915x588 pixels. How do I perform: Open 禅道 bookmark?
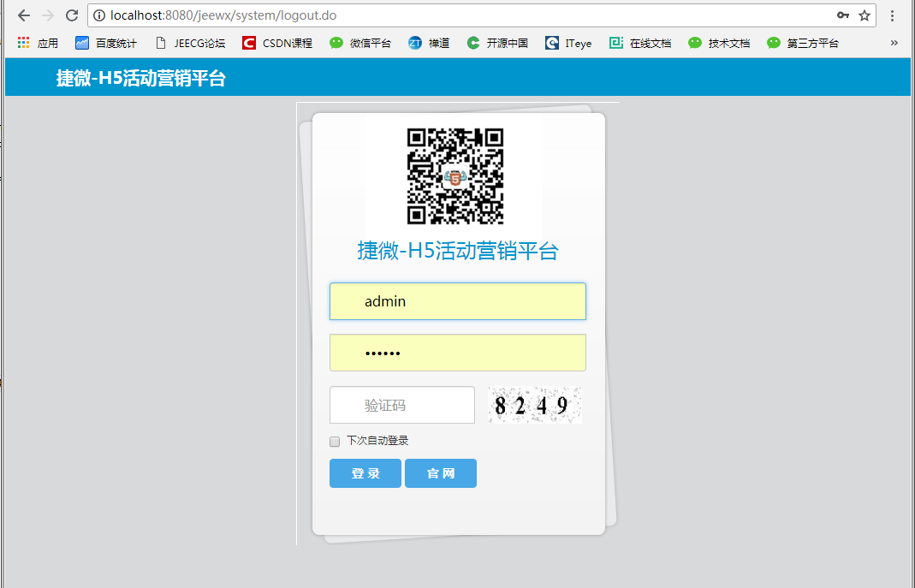click(x=429, y=43)
